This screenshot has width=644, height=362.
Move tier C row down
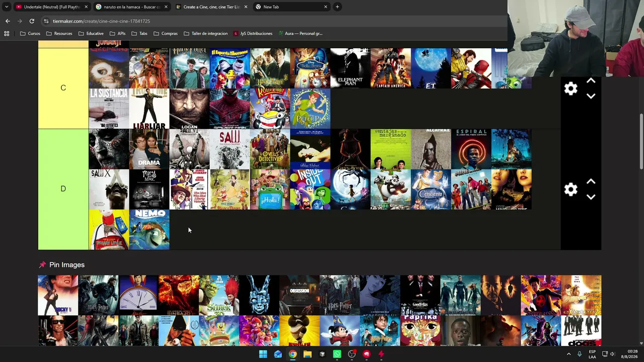pos(591,96)
